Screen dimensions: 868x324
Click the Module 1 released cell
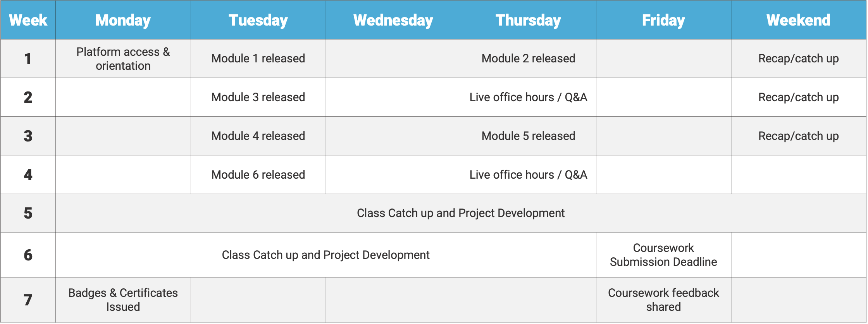click(x=258, y=59)
